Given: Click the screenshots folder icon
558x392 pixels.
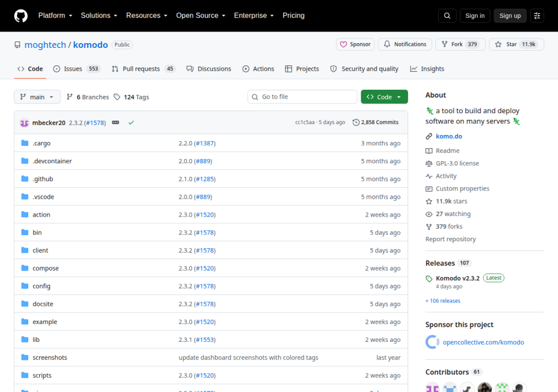Looking at the screenshot, I should (25, 357).
